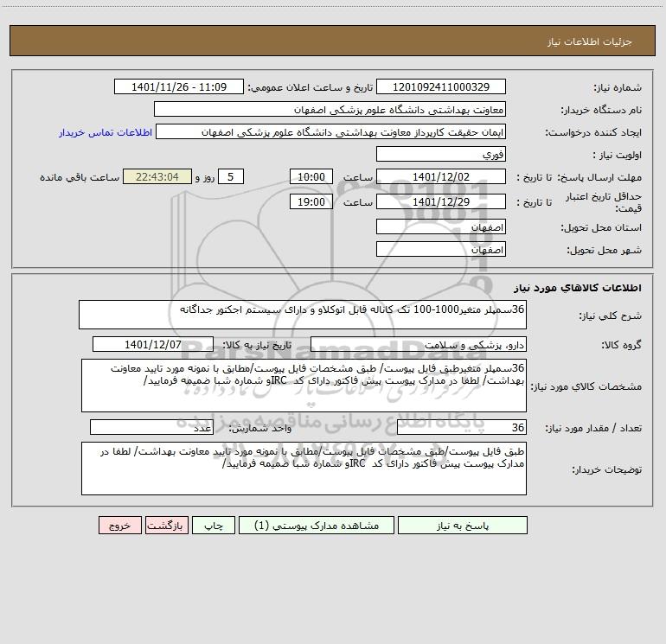Click the label شهر محل تحویل
Image resolution: width=666 pixels, height=644 pixels.
[604, 250]
